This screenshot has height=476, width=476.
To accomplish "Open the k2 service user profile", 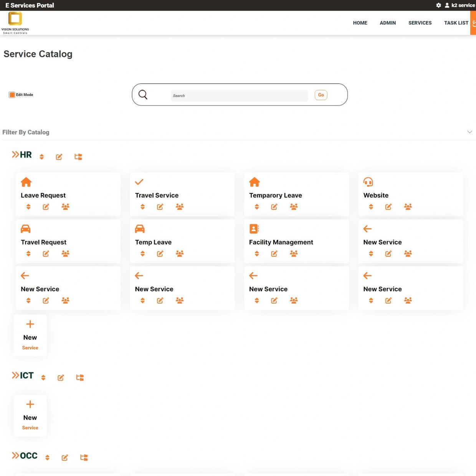I will [x=459, y=5].
